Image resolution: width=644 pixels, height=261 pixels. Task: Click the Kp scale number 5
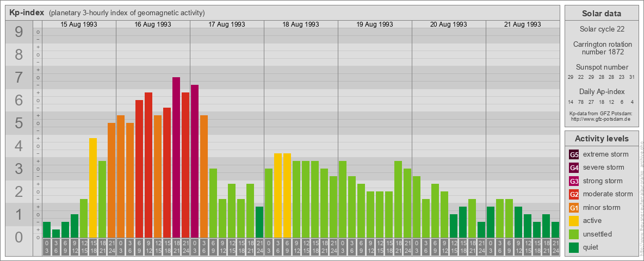19,123
